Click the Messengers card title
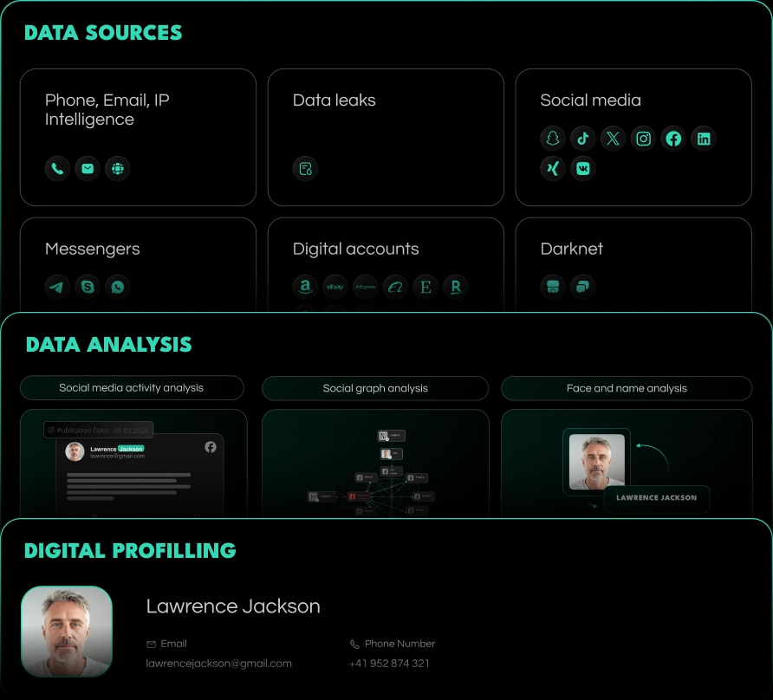This screenshot has height=700, width=773. pos(93,249)
